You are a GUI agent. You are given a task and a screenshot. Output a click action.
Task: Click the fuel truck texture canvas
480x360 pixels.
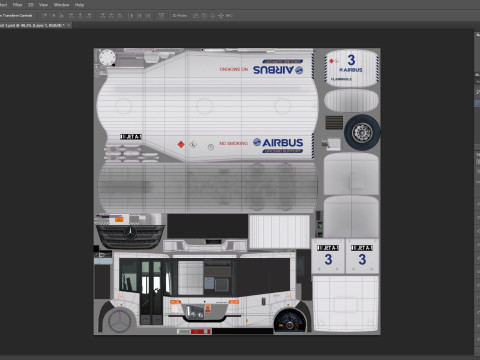[237, 191]
